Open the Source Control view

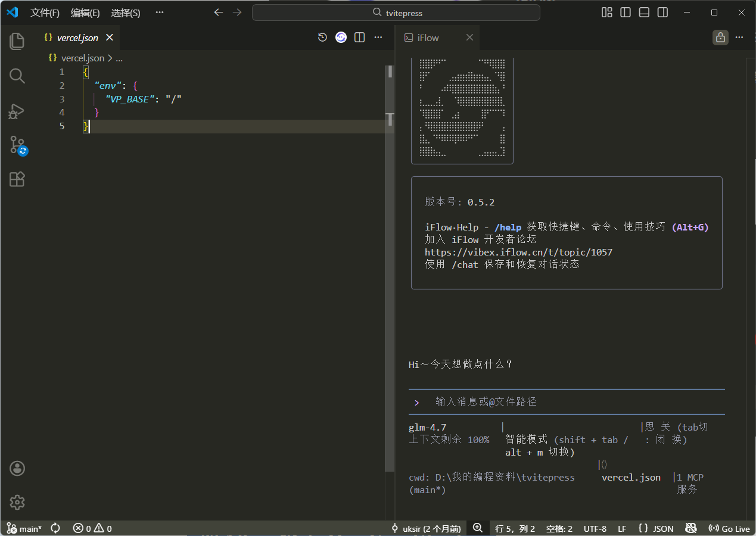coord(17,145)
